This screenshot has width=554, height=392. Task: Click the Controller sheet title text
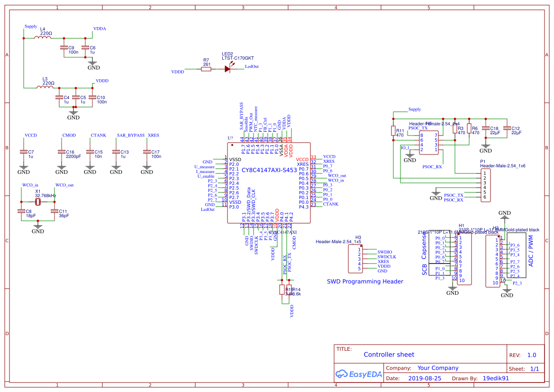click(x=389, y=354)
